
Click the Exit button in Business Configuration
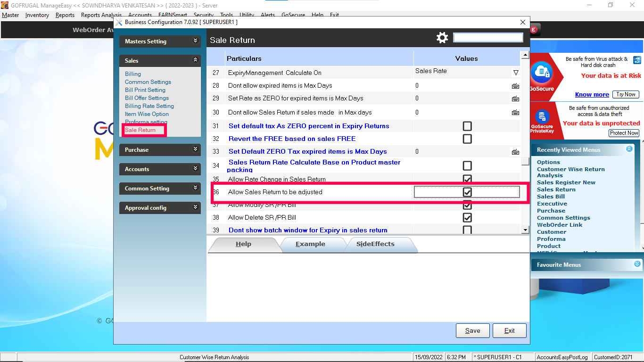510,330
